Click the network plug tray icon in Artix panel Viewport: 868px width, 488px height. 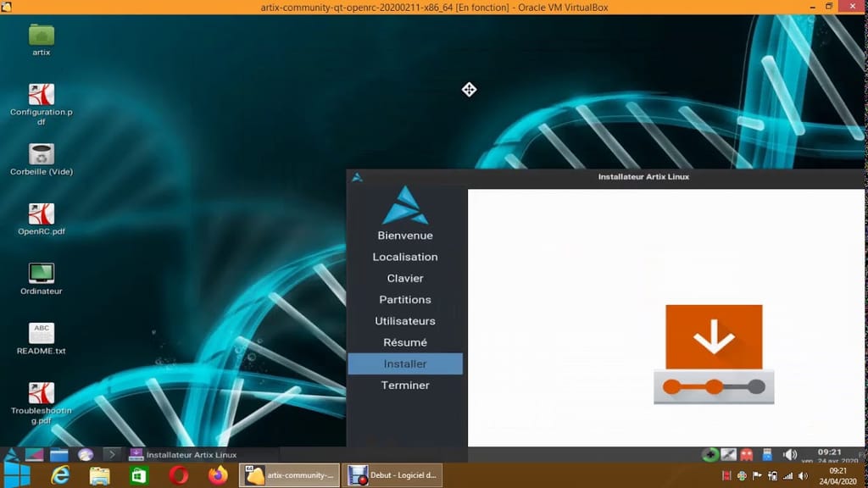[x=728, y=455]
